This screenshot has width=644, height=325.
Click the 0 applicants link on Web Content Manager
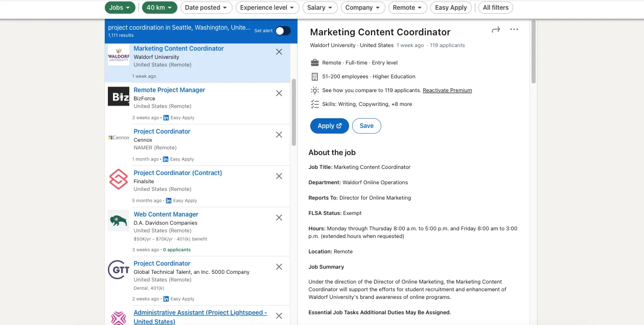pyautogui.click(x=177, y=249)
